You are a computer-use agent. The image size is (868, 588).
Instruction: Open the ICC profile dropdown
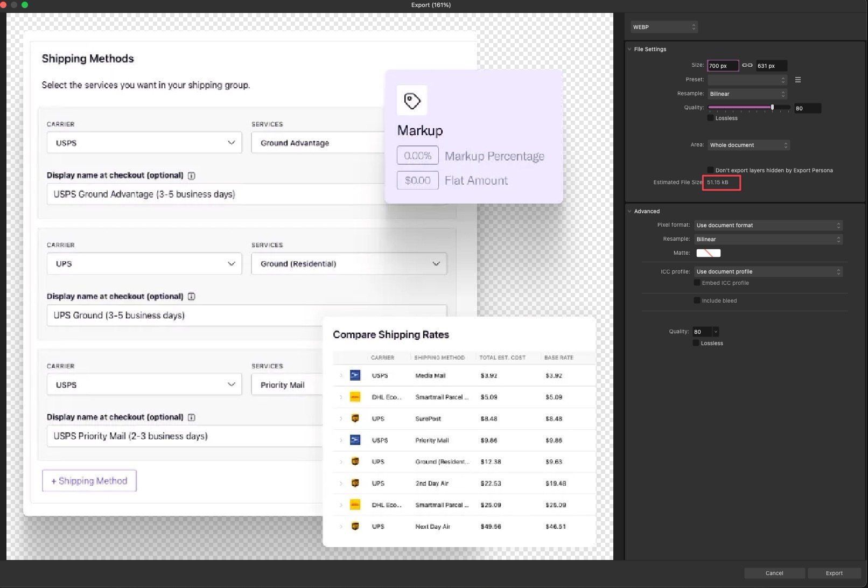click(768, 271)
